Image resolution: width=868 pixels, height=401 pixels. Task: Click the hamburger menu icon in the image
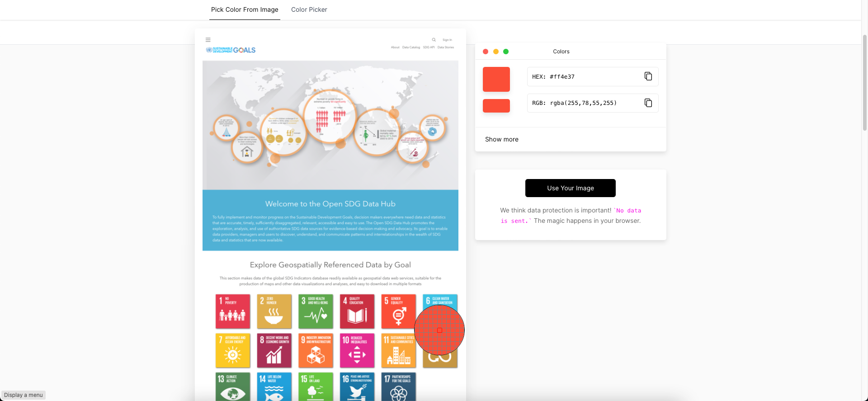click(x=208, y=40)
